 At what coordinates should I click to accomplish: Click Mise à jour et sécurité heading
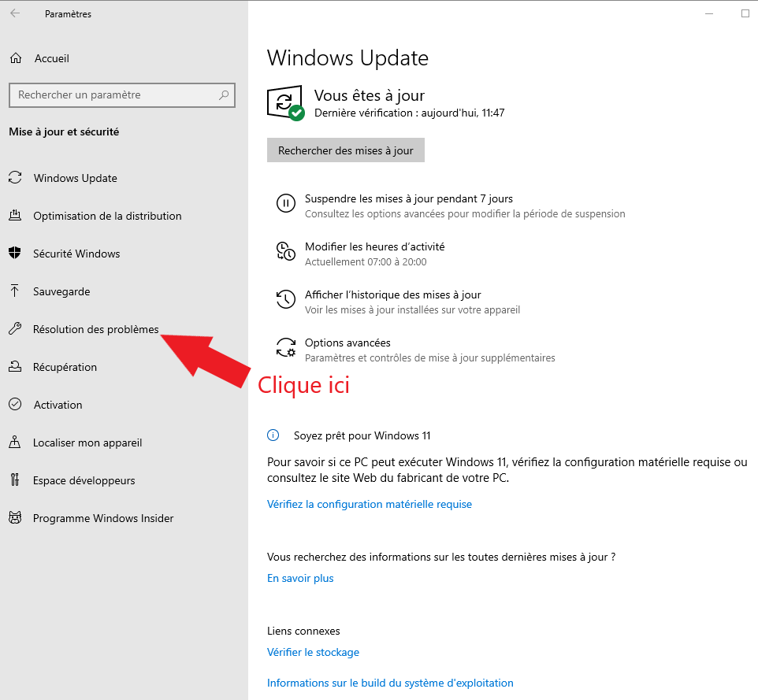[x=64, y=131]
